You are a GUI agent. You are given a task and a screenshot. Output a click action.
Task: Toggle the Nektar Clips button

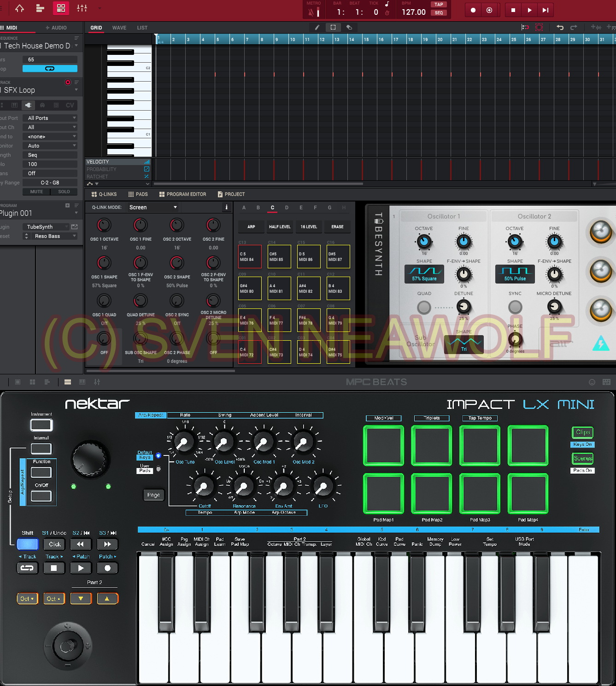pyautogui.click(x=583, y=432)
